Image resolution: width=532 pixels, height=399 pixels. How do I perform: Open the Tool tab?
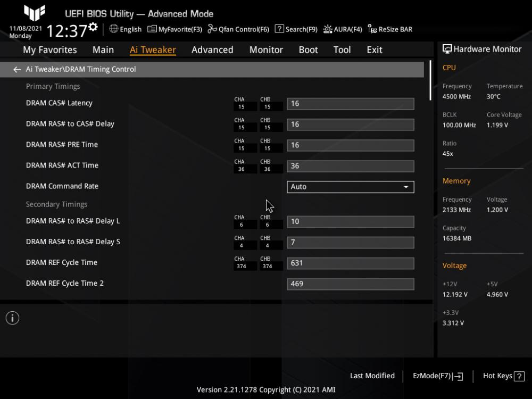(x=342, y=50)
